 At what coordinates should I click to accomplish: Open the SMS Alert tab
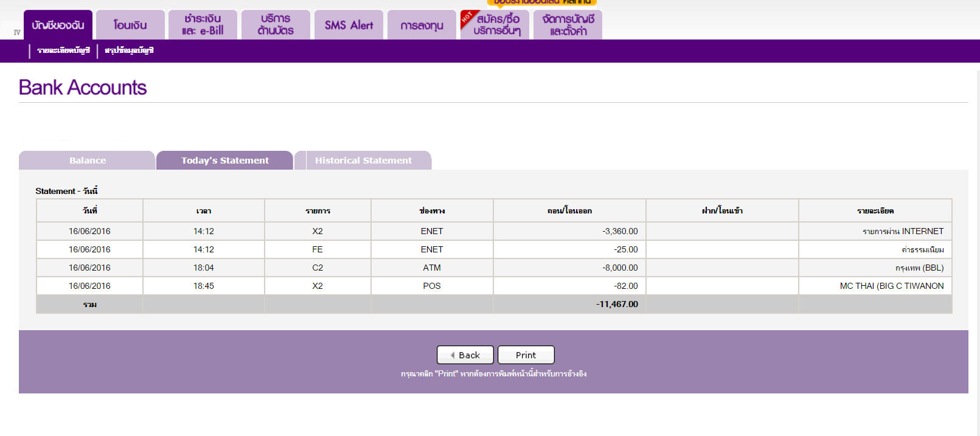click(x=349, y=25)
